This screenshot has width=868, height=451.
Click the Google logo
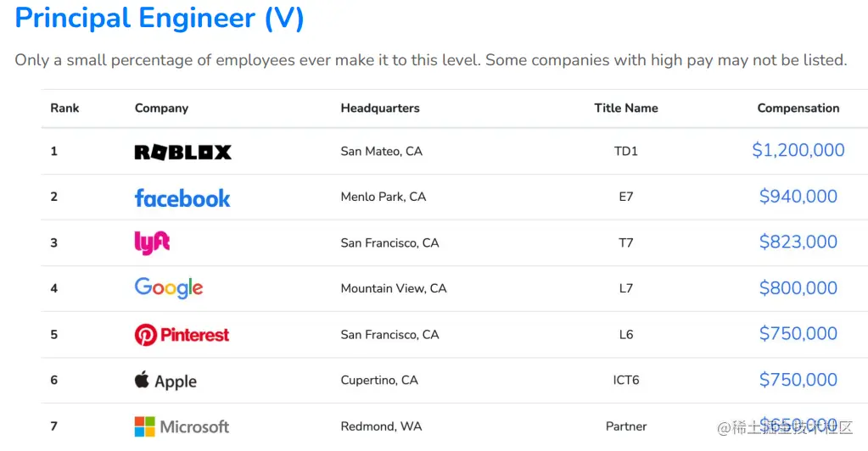(x=169, y=288)
